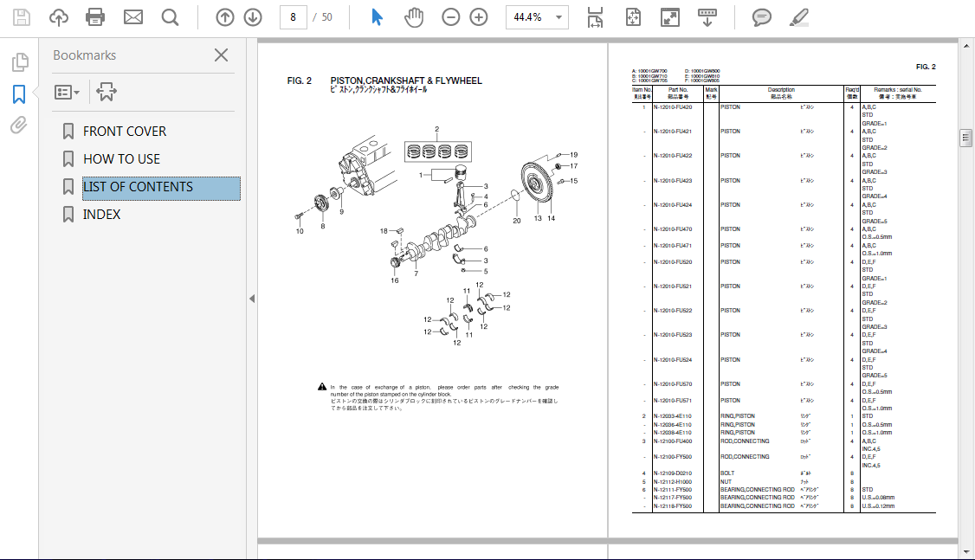Click the Save file icon
The width and height of the screenshot is (975, 560).
(21, 17)
